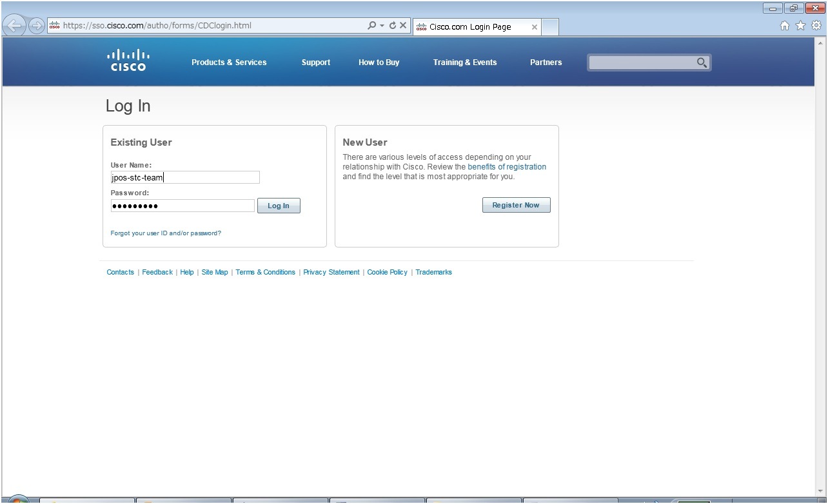This screenshot has width=828, height=504.
Task: Click the Register Now button
Action: pyautogui.click(x=516, y=205)
